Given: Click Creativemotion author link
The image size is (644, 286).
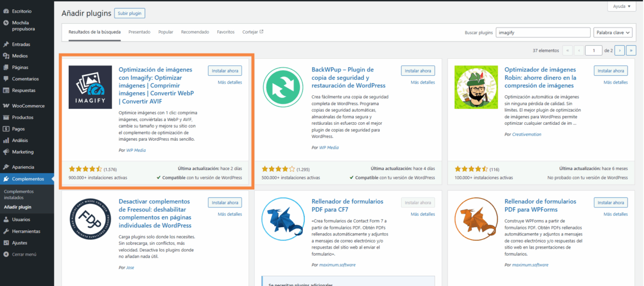Looking at the screenshot, I should tap(527, 135).
